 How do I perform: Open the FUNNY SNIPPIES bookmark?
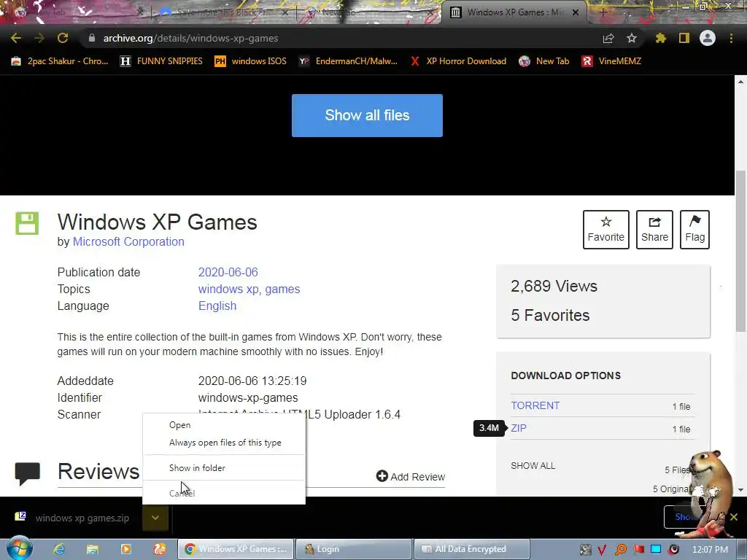pos(161,61)
